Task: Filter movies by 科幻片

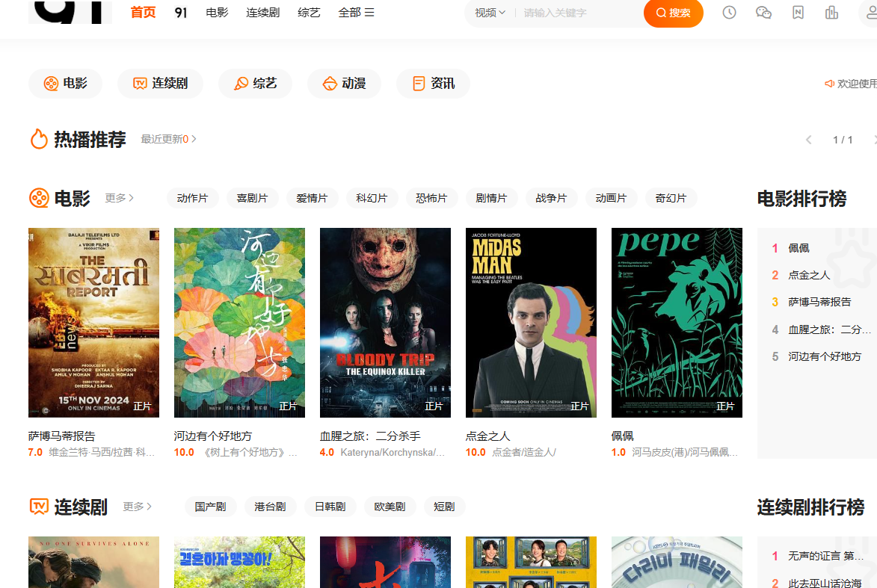Action: tap(372, 199)
